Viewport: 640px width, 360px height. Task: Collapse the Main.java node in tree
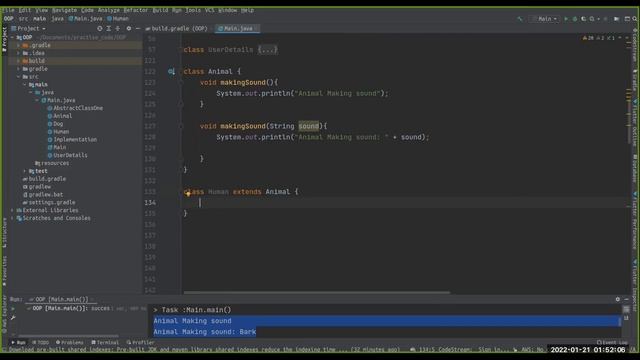click(x=37, y=100)
